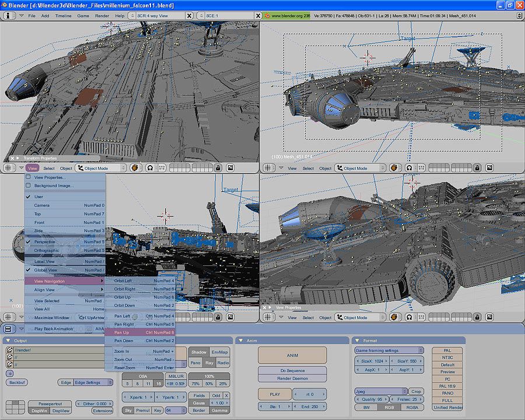
Task: Collapse the Output panel triangle
Action: point(8,341)
